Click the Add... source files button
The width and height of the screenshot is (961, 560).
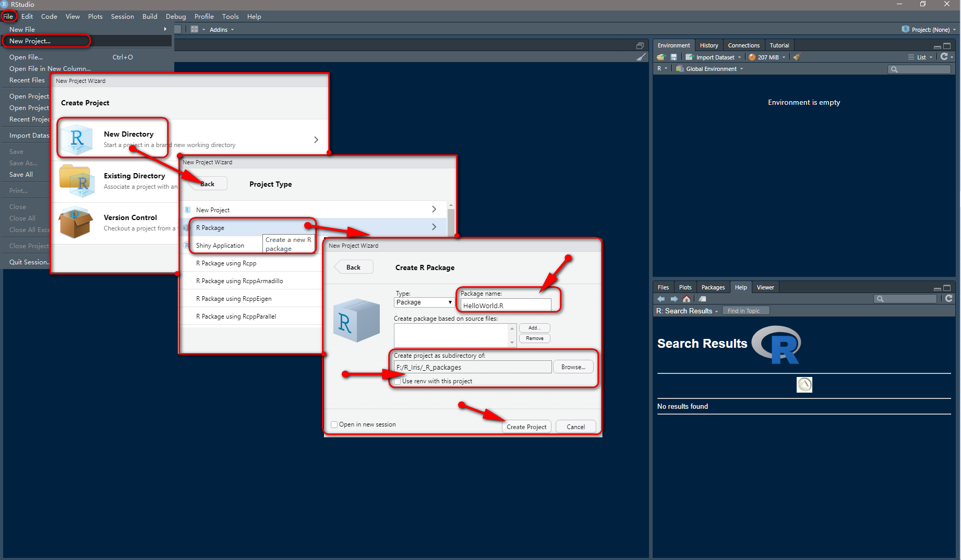[534, 328]
